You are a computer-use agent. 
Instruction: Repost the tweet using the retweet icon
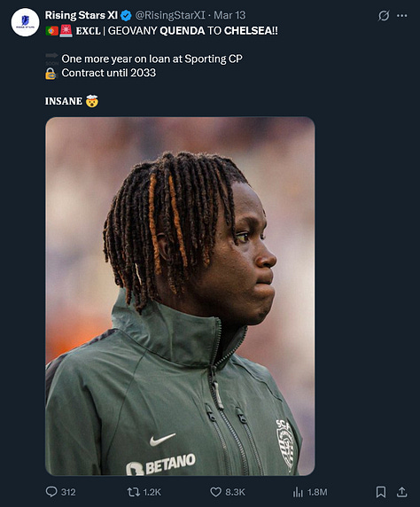[133, 492]
